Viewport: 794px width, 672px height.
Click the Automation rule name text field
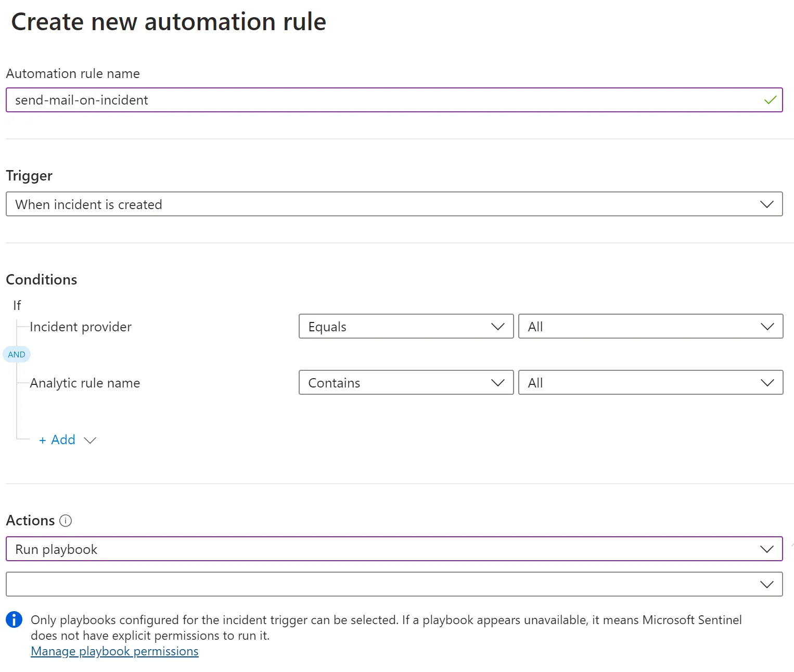tap(385, 100)
